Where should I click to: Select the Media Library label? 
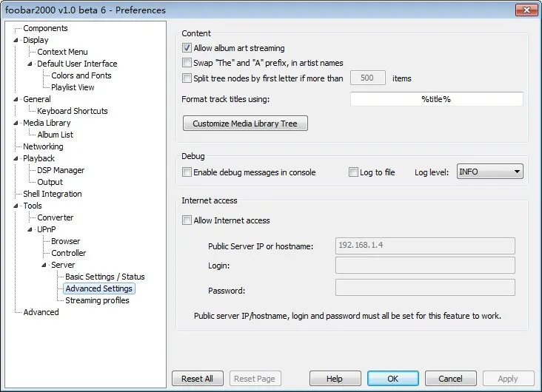[x=47, y=123]
